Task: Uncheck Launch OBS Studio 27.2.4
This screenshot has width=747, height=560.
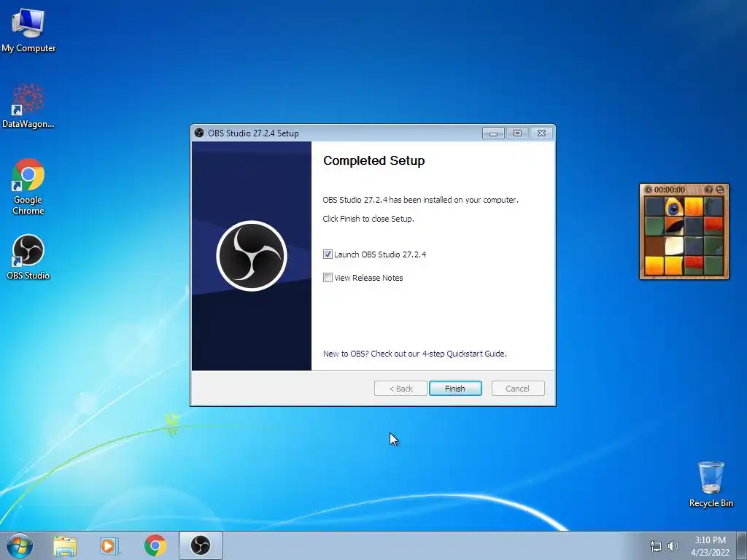Action: (328, 254)
